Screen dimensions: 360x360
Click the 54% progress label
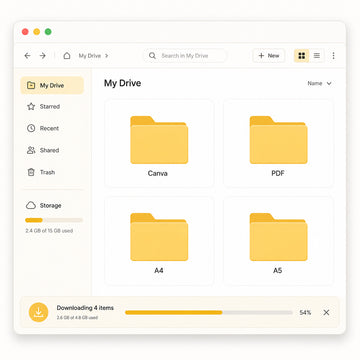(x=305, y=313)
